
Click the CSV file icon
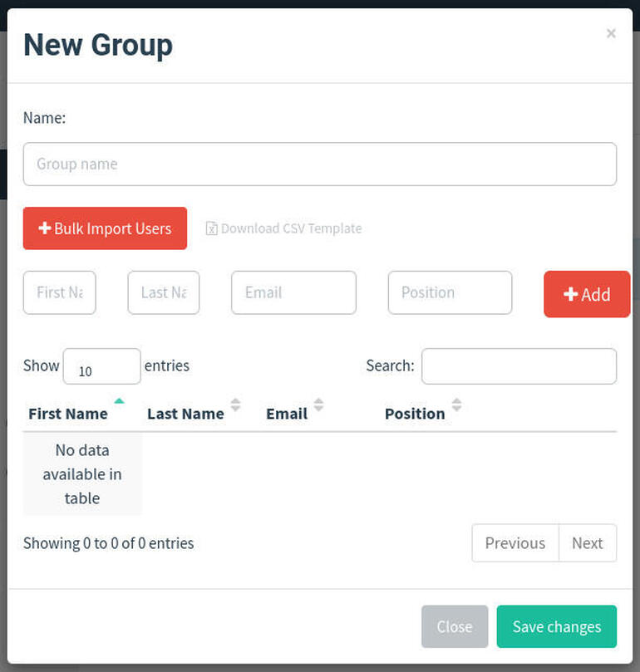(211, 228)
